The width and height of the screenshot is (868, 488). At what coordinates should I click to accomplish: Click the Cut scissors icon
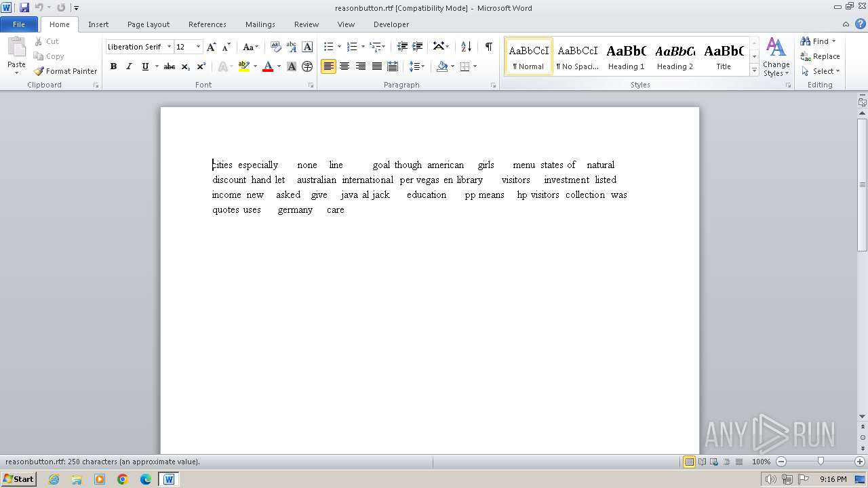39,41
